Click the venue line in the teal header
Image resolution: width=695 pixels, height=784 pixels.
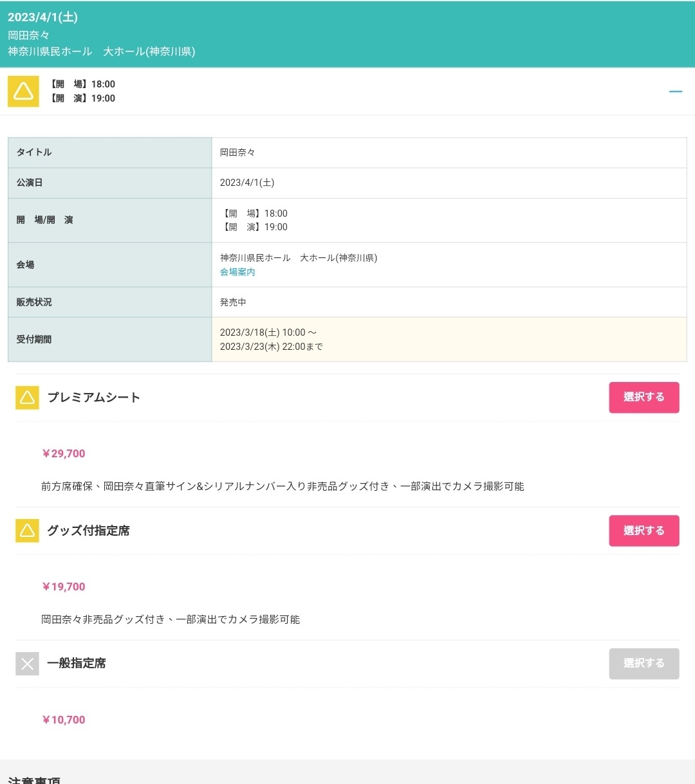point(101,51)
